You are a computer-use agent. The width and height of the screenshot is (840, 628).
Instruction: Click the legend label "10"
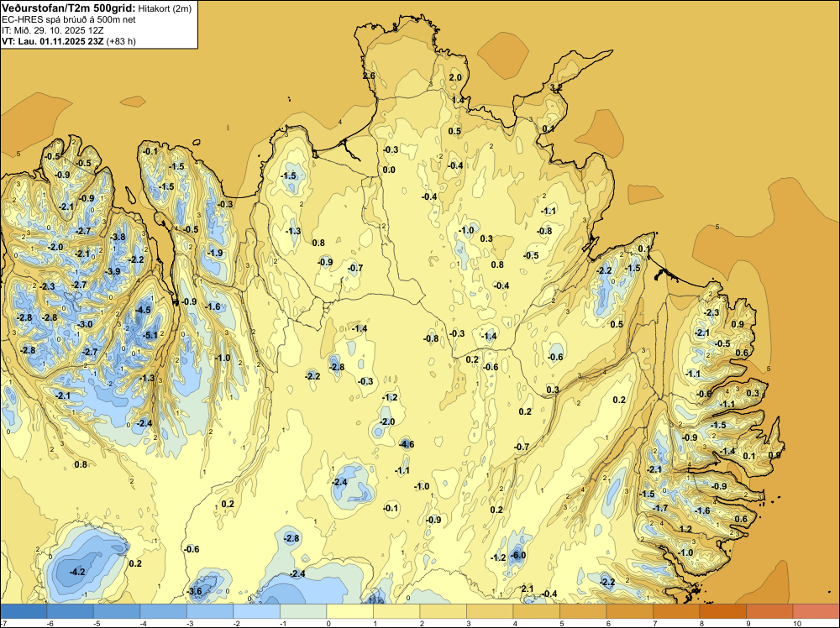796,623
